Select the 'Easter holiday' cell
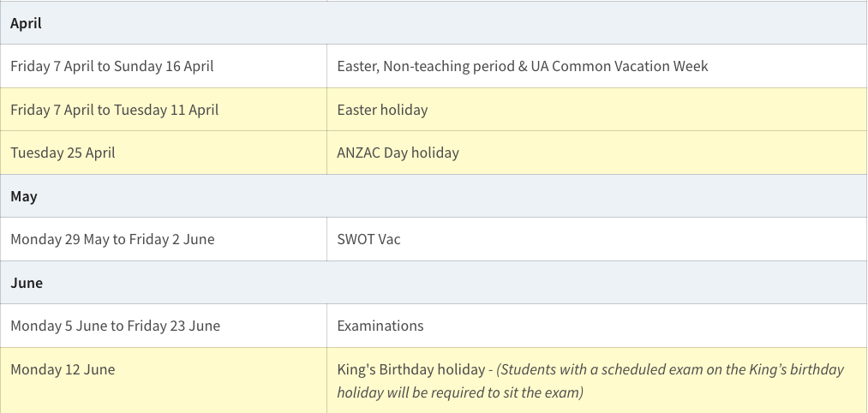 tap(382, 110)
